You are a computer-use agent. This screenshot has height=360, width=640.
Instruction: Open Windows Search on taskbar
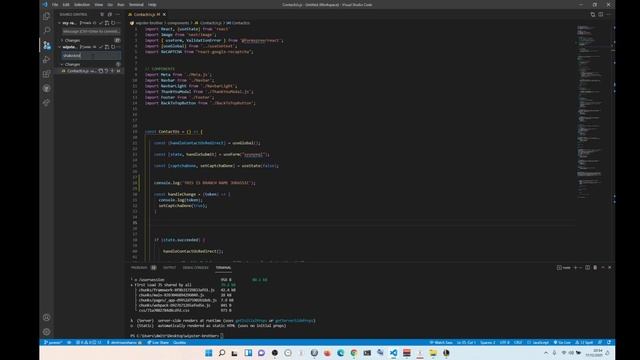click(222, 353)
